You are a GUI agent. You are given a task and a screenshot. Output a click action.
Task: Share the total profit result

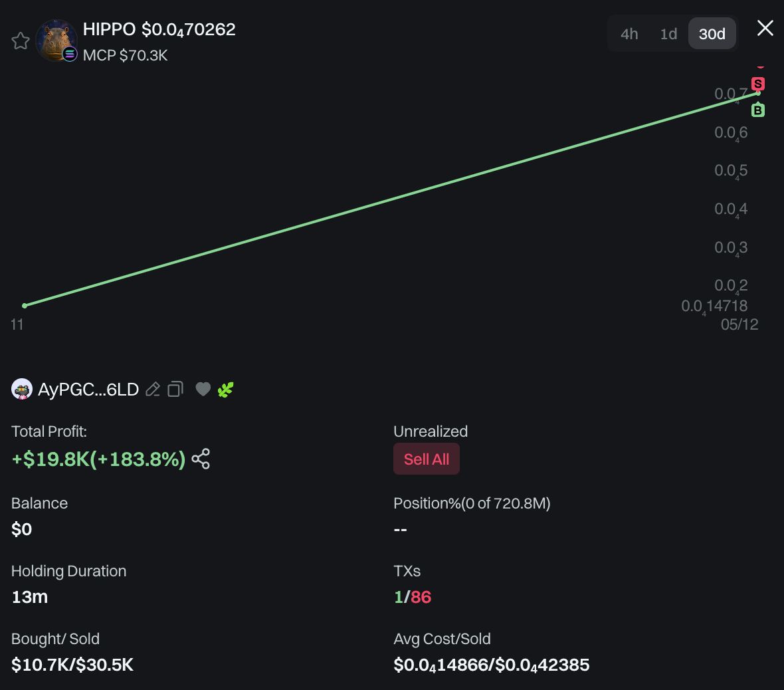click(201, 459)
